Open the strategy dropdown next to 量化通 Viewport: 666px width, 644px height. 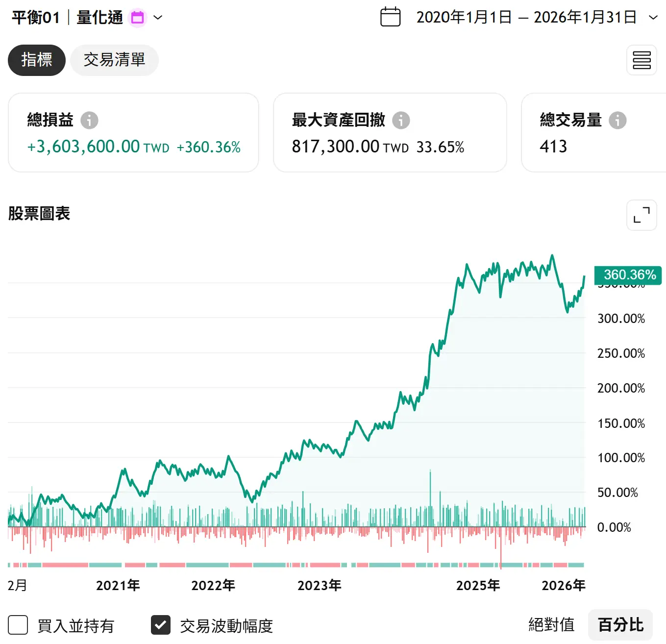[x=158, y=18]
